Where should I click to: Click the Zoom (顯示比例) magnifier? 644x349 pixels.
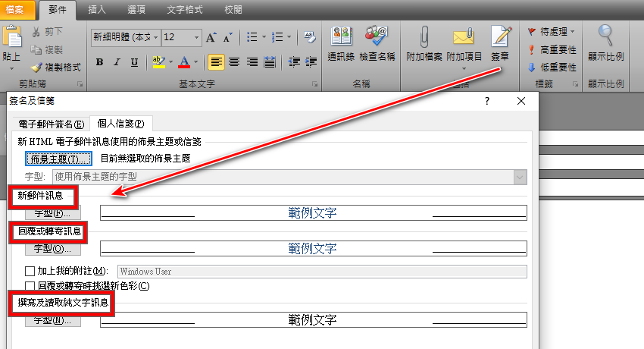pyautogui.click(x=606, y=43)
